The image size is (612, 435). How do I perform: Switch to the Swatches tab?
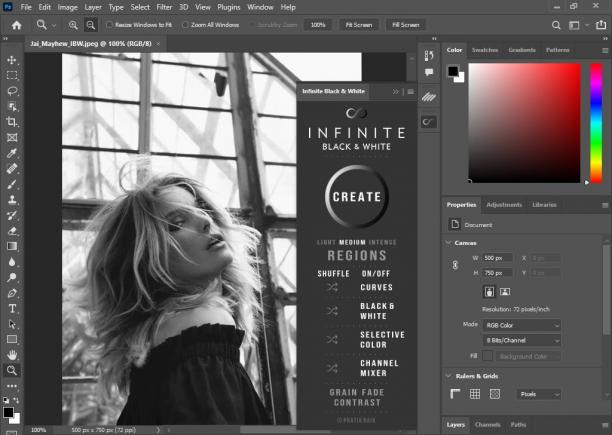click(x=485, y=50)
